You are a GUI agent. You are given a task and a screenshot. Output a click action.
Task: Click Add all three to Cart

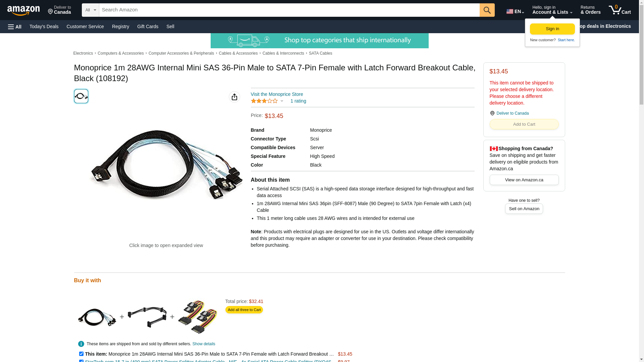(244, 310)
